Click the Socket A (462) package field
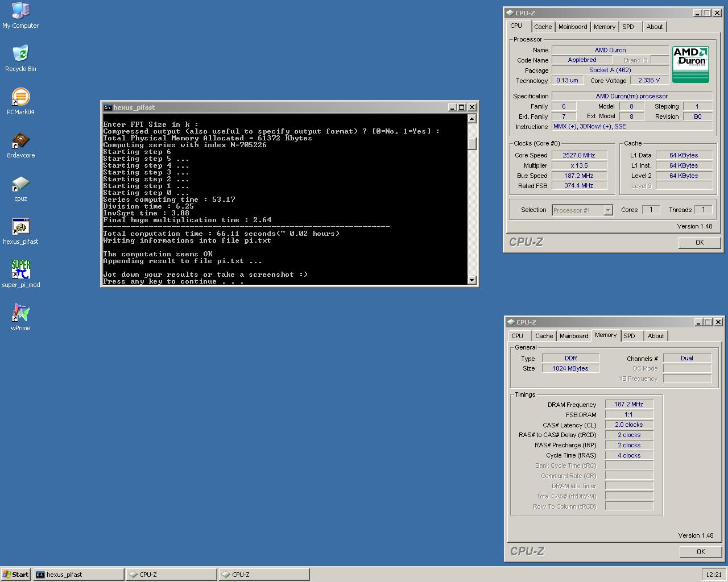 [610, 70]
